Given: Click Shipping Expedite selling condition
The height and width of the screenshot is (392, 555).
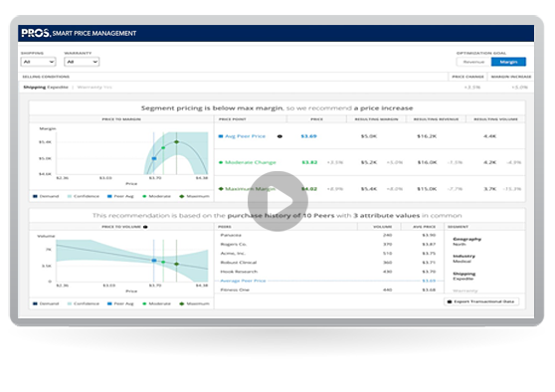Looking at the screenshot, I should click(46, 88).
